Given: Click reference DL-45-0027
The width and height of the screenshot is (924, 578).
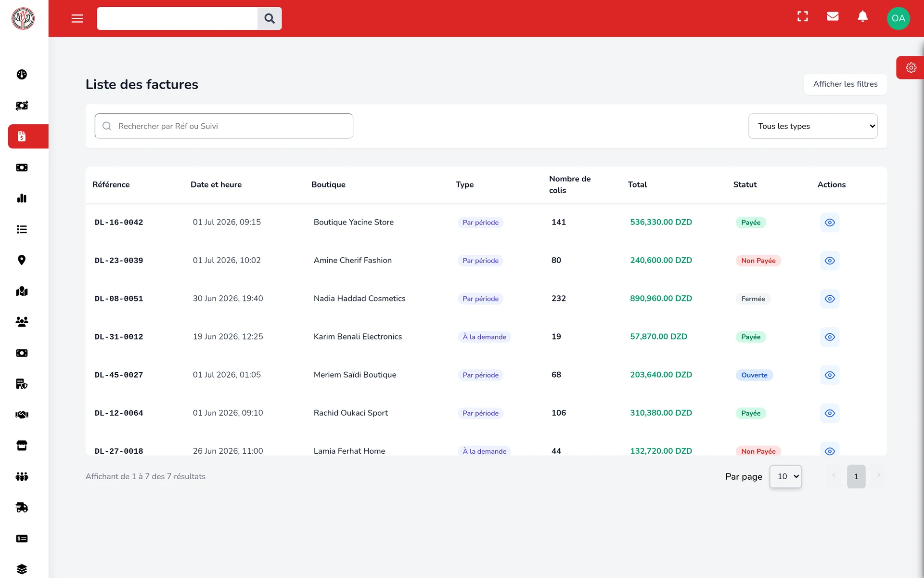Looking at the screenshot, I should coord(119,375).
